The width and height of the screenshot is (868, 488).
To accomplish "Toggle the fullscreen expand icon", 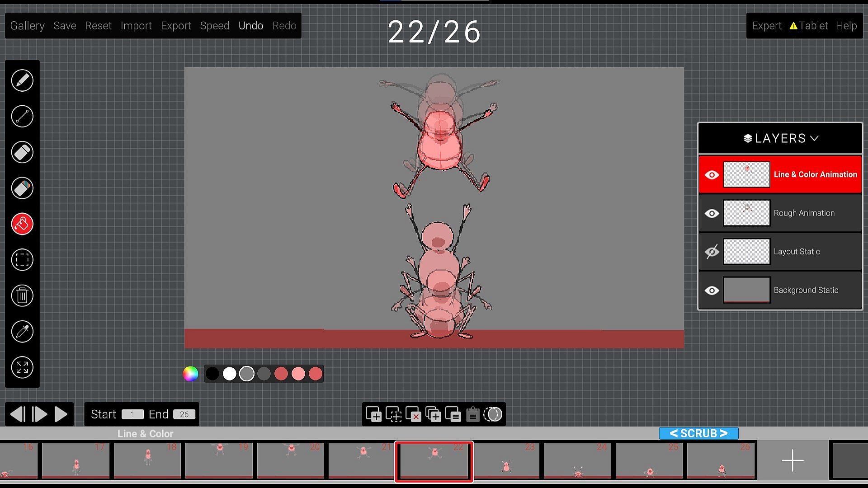I will pos(22,367).
